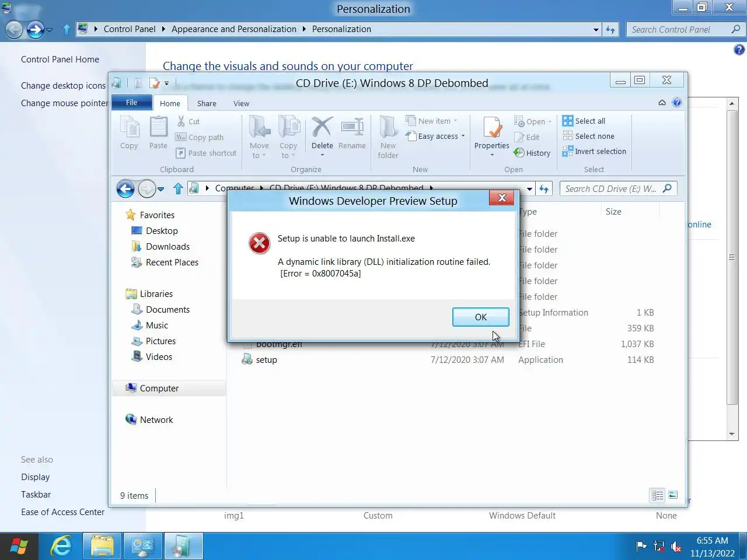Open the Move to menu in the Organize group
The height and width of the screenshot is (560, 747).
pos(259,137)
